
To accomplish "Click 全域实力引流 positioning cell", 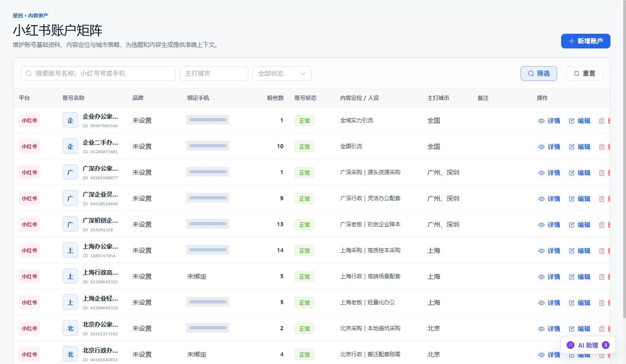I will click(x=357, y=120).
